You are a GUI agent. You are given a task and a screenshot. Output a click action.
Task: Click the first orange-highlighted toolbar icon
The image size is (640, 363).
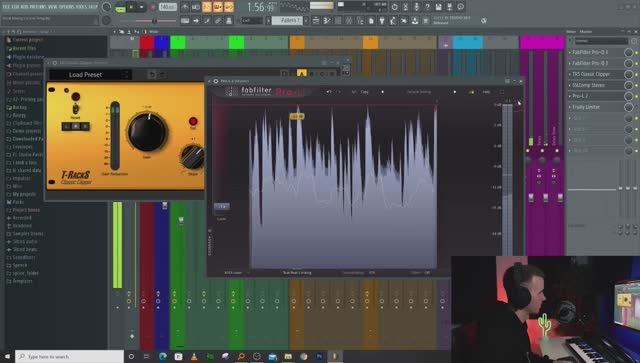207,7
